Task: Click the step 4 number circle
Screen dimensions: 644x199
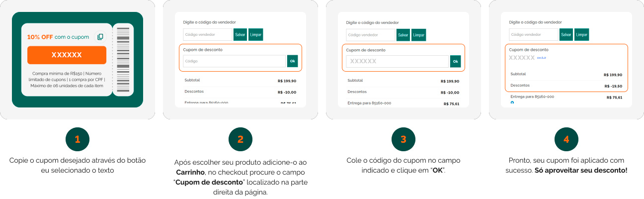Action: [566, 139]
